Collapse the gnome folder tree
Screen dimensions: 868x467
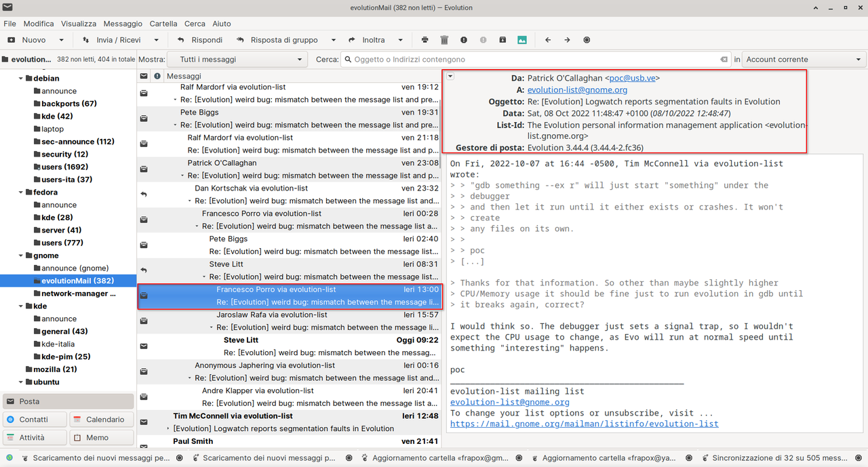click(x=20, y=256)
